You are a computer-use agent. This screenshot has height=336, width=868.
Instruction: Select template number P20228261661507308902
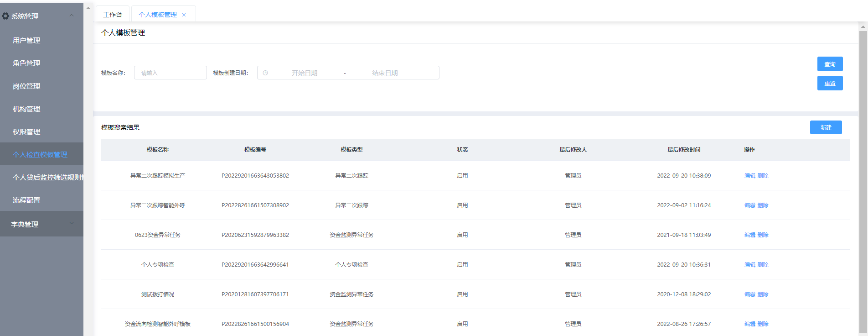255,205
